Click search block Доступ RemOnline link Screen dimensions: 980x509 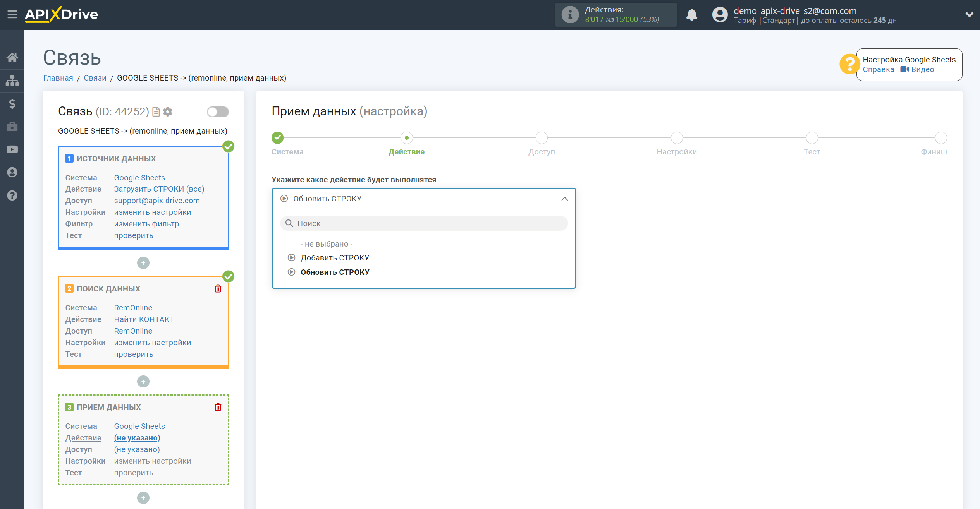133,331
